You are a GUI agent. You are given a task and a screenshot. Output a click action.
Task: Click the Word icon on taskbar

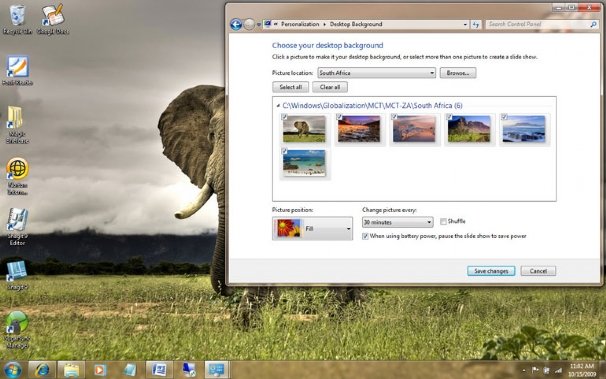pyautogui.click(x=159, y=370)
